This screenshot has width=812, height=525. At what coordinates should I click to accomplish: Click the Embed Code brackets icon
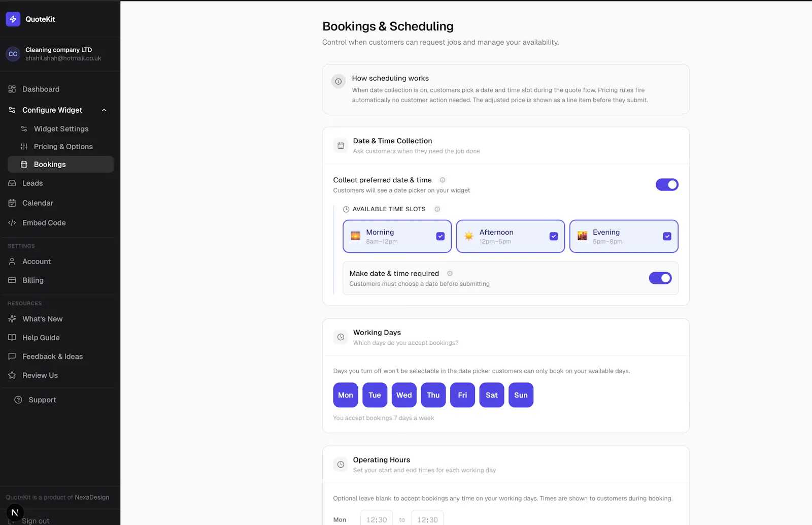pyautogui.click(x=12, y=223)
